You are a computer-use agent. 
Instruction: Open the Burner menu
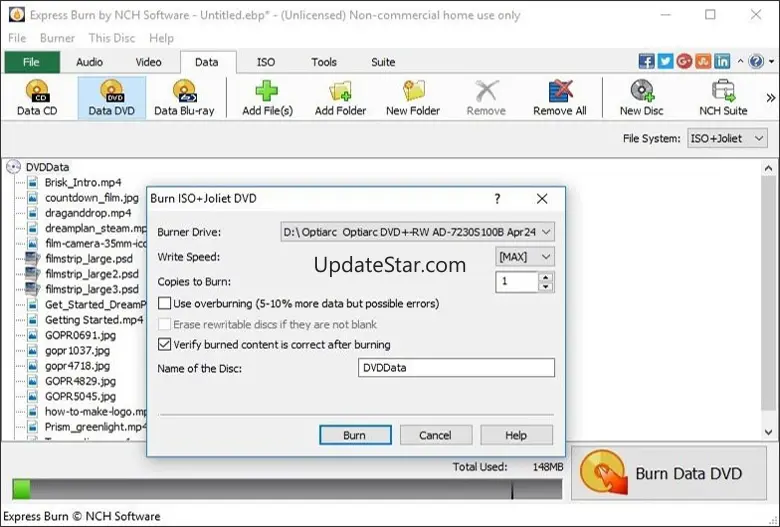click(x=57, y=38)
